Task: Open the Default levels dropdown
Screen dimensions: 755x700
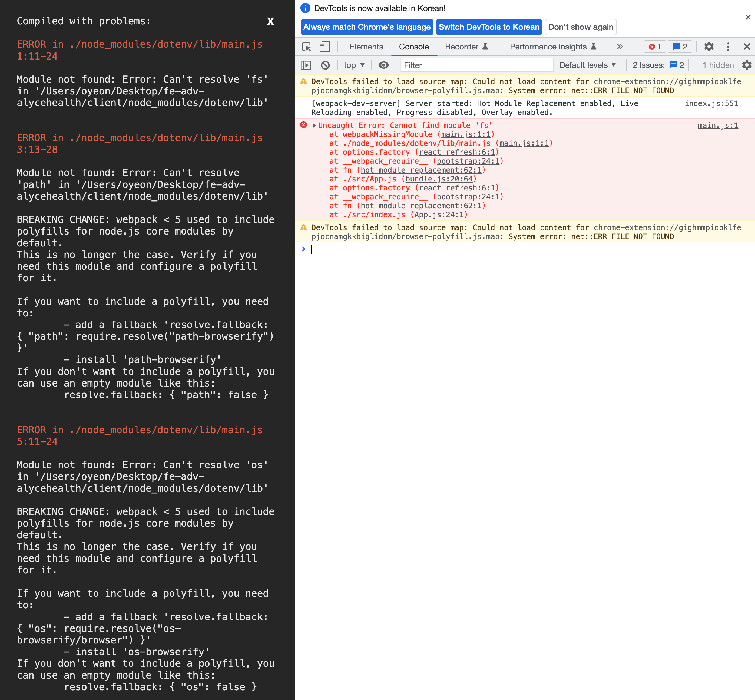Action: coord(587,65)
